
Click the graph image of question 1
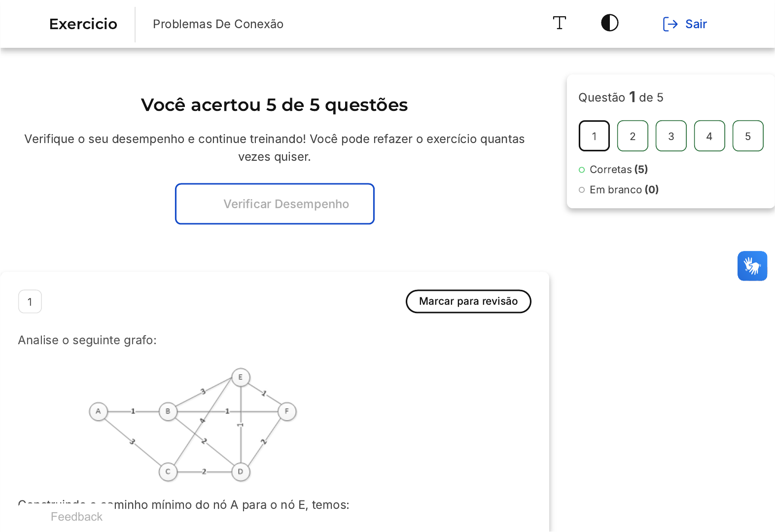(192, 425)
